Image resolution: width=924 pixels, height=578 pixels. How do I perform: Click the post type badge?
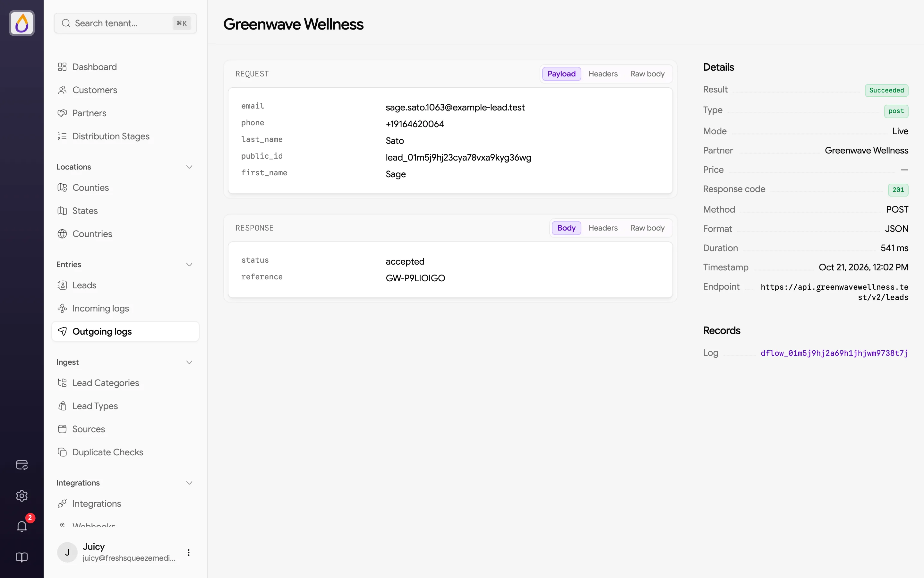click(x=896, y=111)
